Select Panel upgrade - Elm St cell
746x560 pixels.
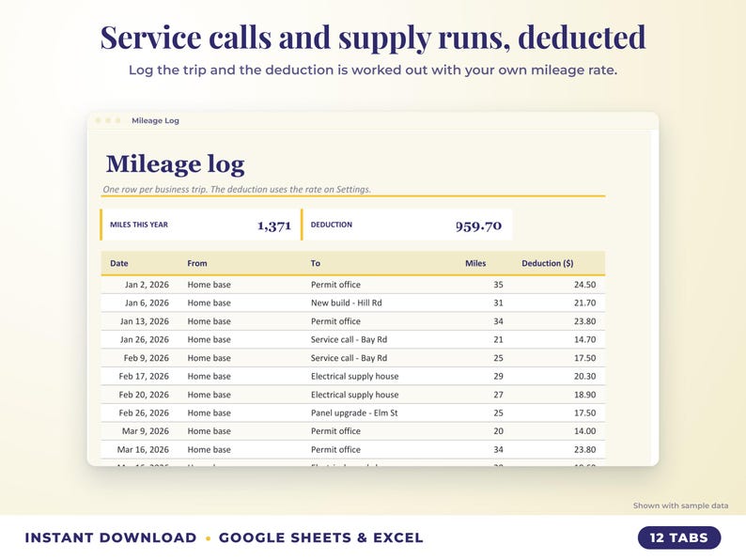coord(354,413)
